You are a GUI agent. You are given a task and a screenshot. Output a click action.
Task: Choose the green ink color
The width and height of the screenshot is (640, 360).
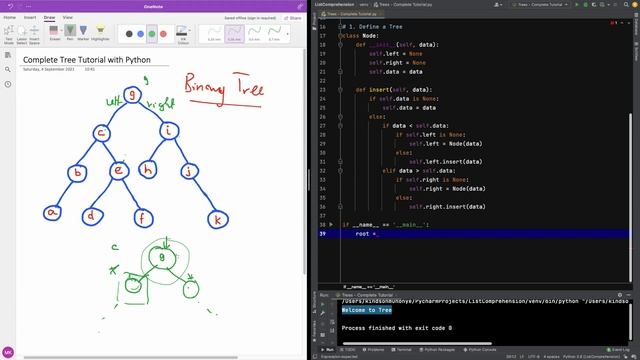tap(152, 34)
